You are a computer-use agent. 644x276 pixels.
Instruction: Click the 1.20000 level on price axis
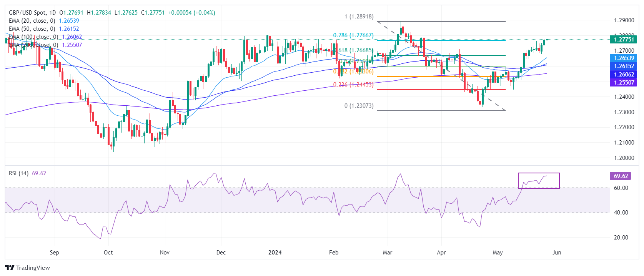click(624, 158)
